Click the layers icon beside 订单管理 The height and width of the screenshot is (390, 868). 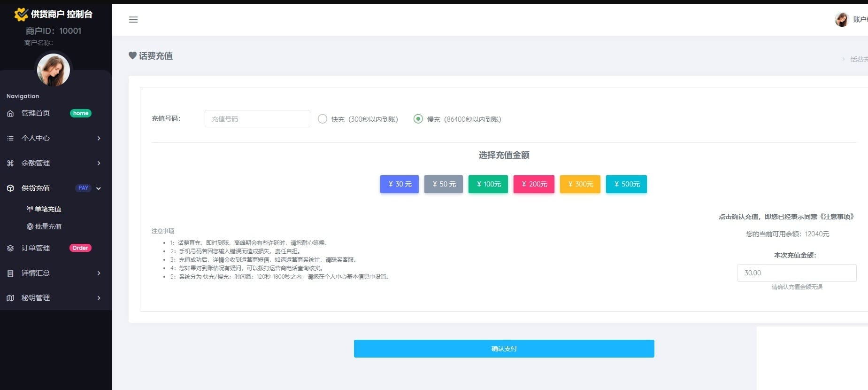pos(10,248)
